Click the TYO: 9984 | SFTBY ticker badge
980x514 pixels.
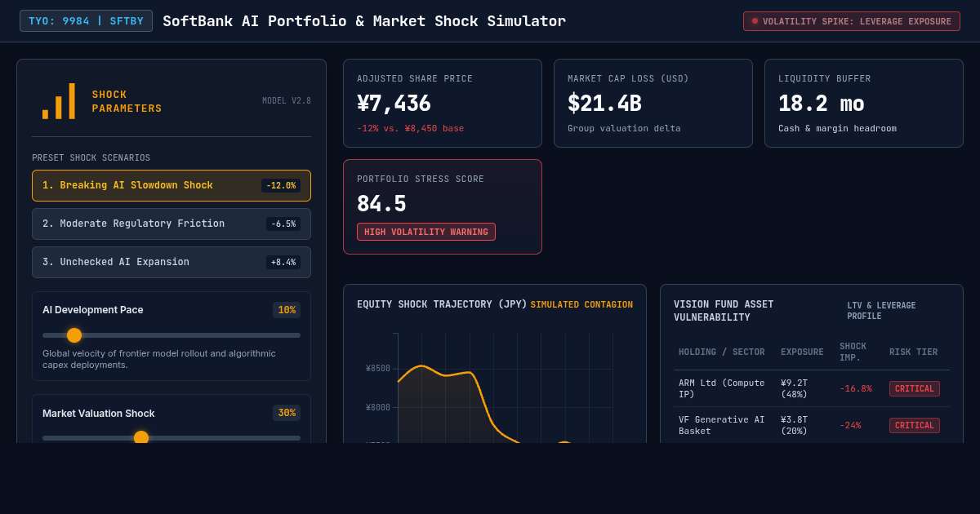tap(86, 21)
